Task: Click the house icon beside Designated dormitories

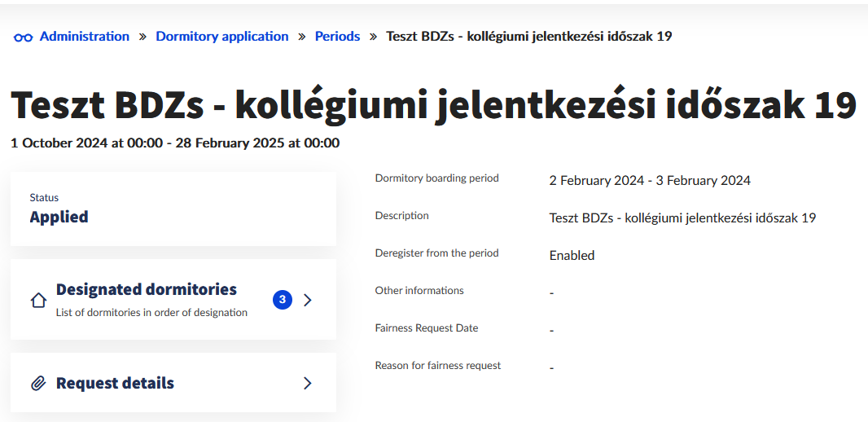Action: click(x=38, y=301)
